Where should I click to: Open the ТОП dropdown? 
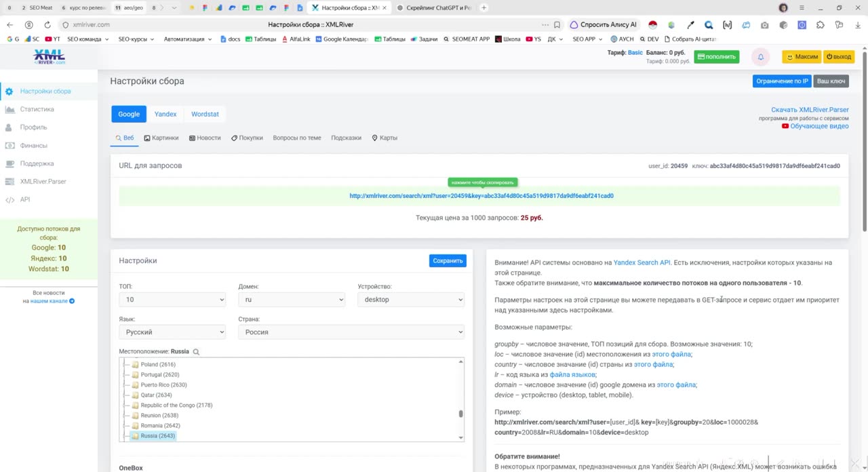[x=172, y=300]
